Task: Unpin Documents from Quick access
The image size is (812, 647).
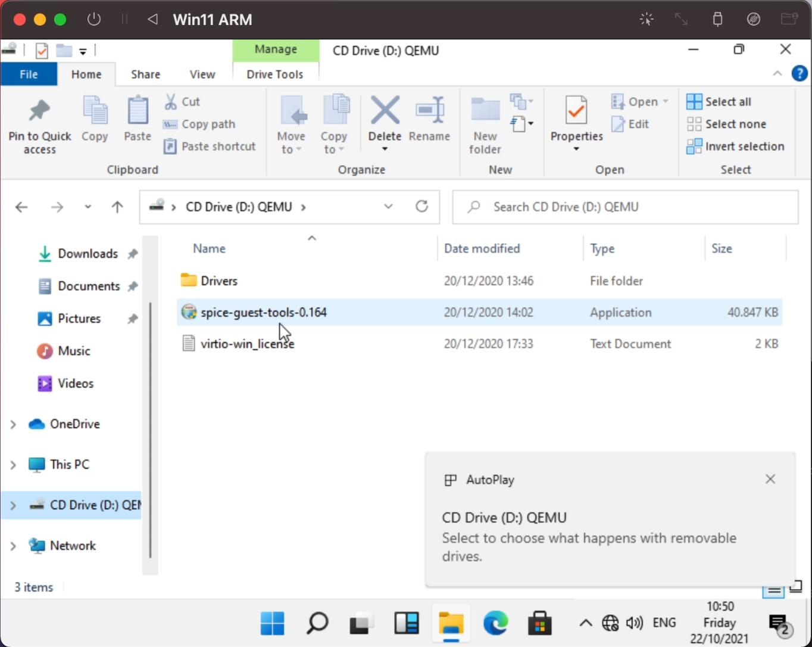Action: (x=132, y=286)
